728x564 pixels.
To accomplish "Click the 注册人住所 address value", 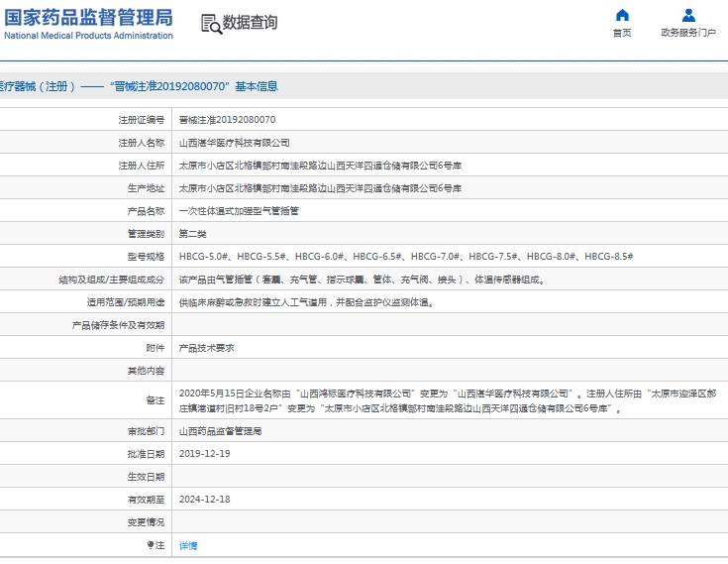I will click(320, 166).
